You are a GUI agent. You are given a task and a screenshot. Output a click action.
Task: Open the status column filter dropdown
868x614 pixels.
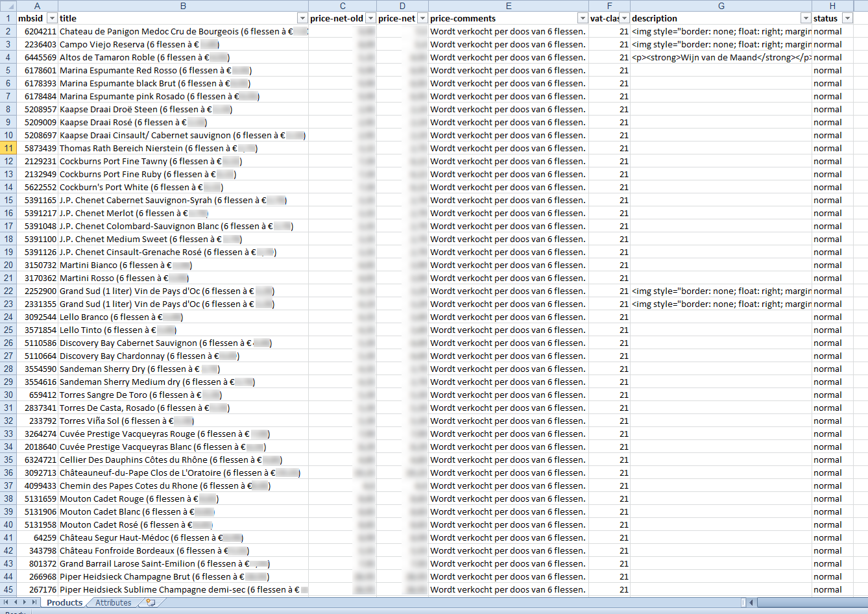coord(847,18)
